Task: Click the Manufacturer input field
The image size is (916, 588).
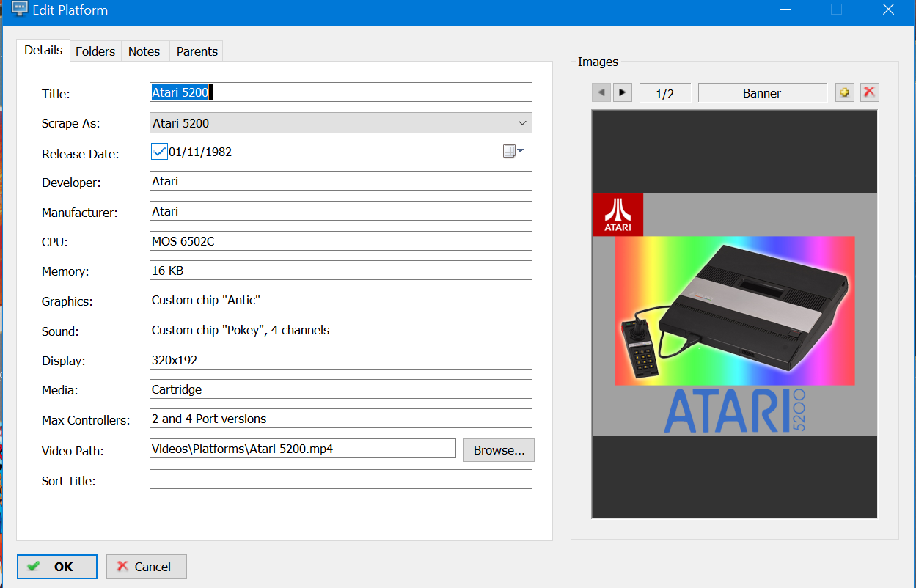Action: tap(341, 211)
